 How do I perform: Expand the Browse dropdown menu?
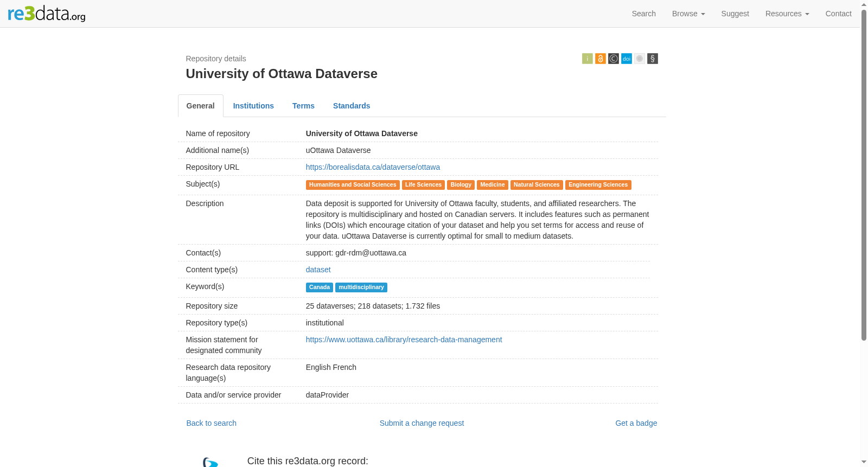688,14
